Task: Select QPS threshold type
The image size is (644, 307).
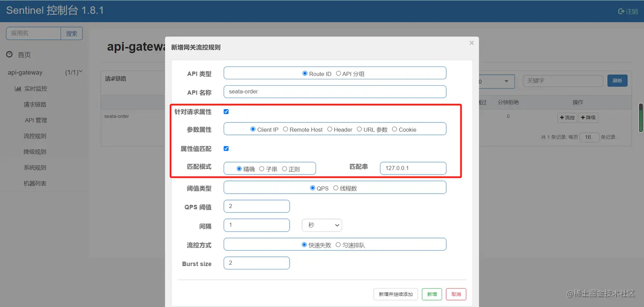Action: point(313,188)
